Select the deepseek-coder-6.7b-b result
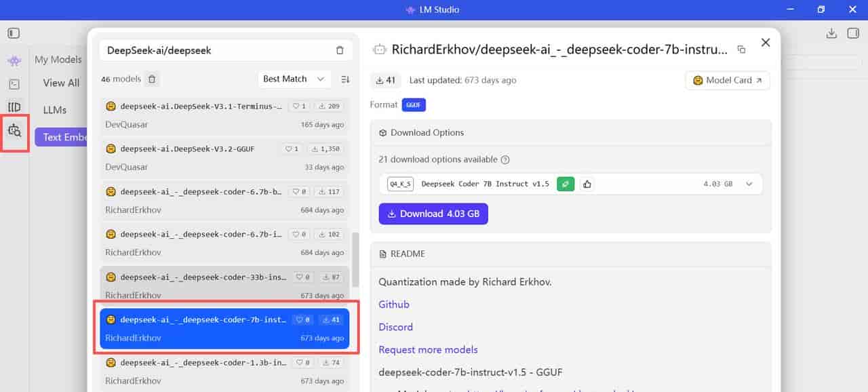 (224, 200)
